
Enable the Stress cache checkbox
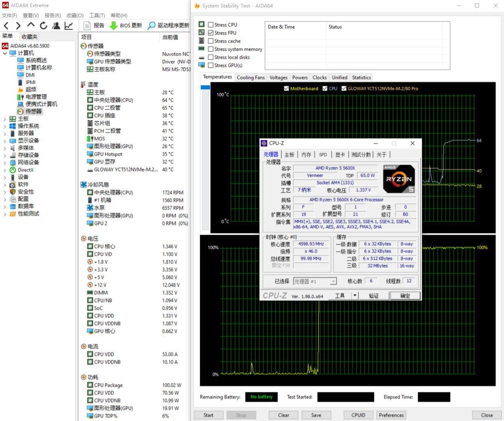coord(211,41)
